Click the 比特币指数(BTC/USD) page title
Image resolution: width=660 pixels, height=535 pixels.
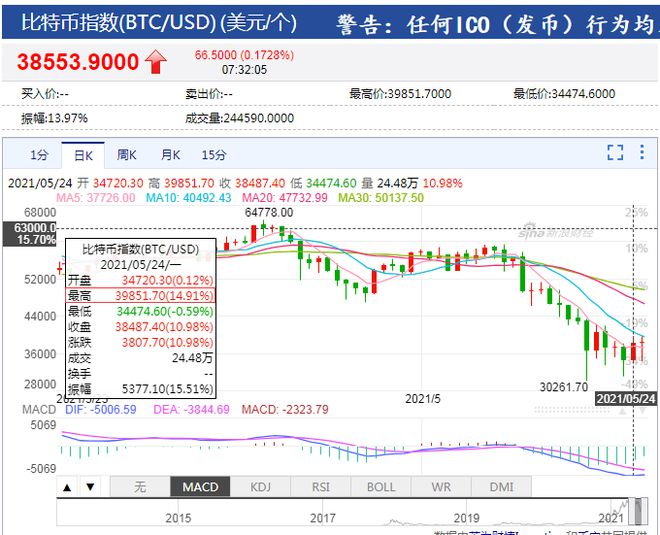point(159,23)
